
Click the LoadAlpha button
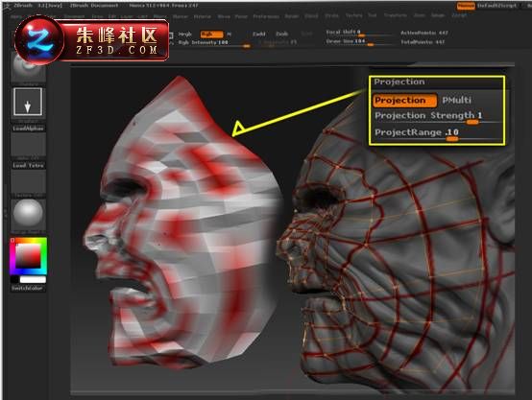pos(28,129)
